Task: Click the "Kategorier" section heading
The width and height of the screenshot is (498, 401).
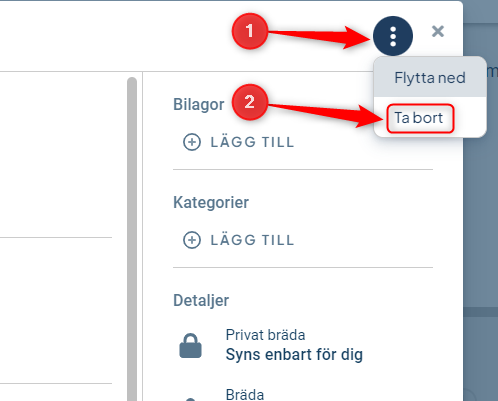Action: pyautogui.click(x=211, y=203)
